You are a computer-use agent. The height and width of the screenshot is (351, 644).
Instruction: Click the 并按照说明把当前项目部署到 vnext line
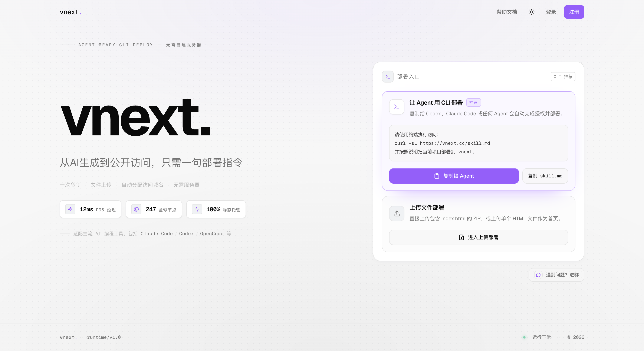point(435,152)
